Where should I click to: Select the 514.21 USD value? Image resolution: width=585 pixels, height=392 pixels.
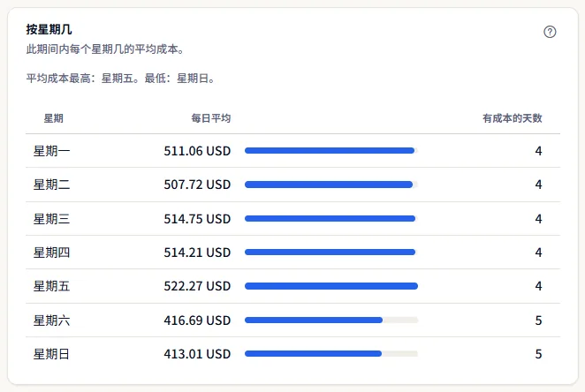point(197,253)
